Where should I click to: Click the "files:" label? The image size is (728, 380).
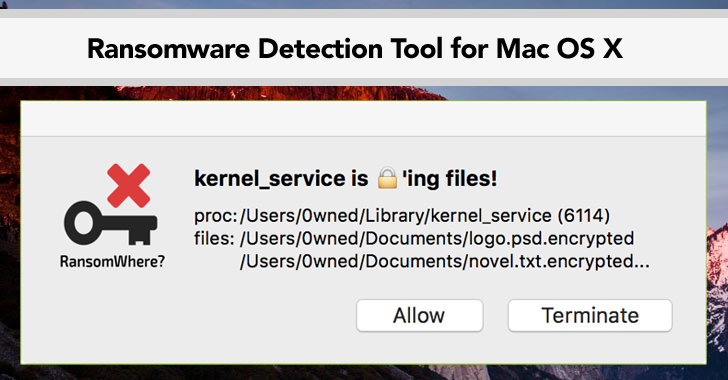214,238
